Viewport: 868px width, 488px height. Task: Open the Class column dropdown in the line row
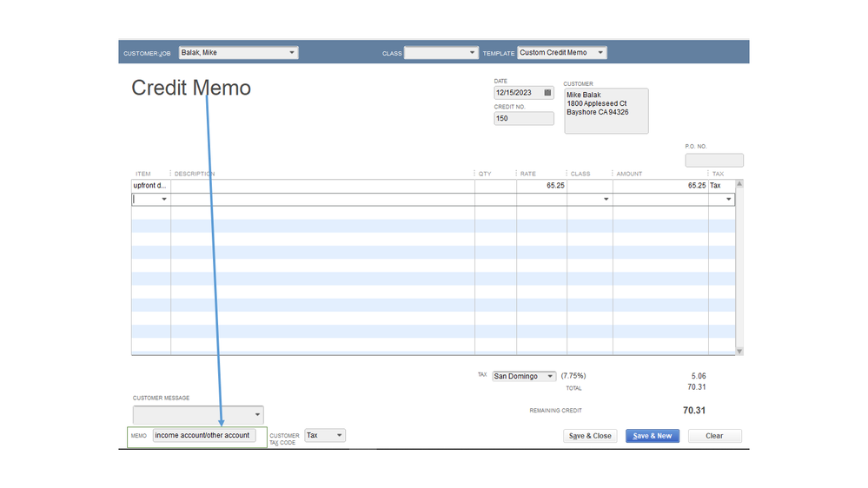[x=606, y=199]
